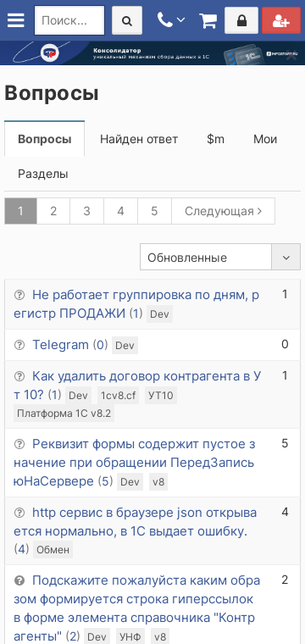
Task: Open the phone contacts dropdown
Action: (x=171, y=20)
